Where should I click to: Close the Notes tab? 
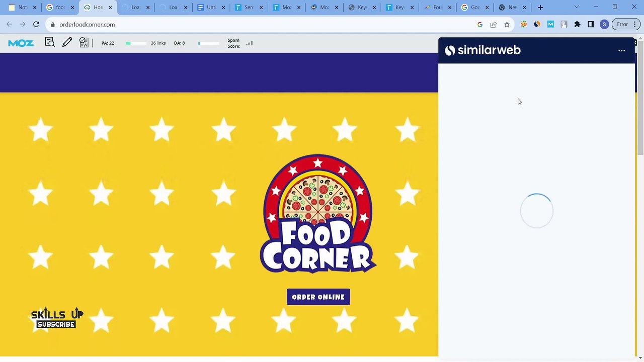point(35,8)
